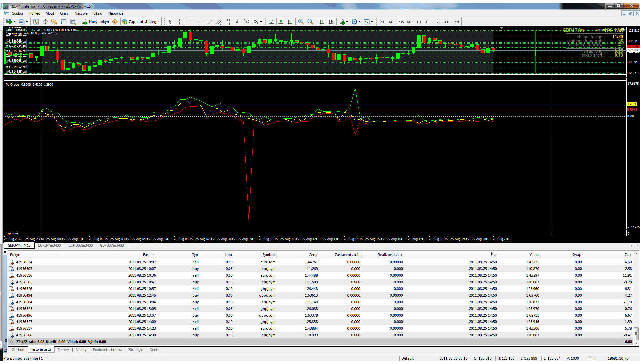Click the Market Watch toolbar icon
Viewport: 643px width, 364px height.
[36, 22]
